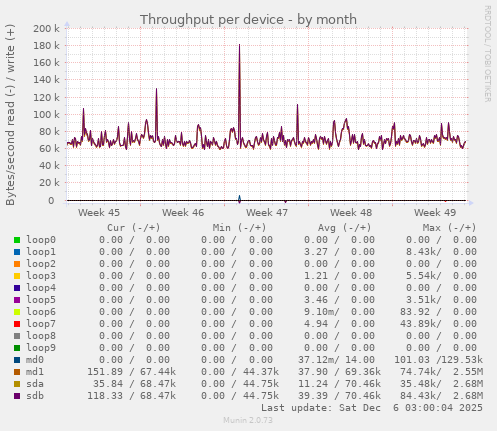
Task: Click the 'loop5' legend label
Action: point(41,300)
